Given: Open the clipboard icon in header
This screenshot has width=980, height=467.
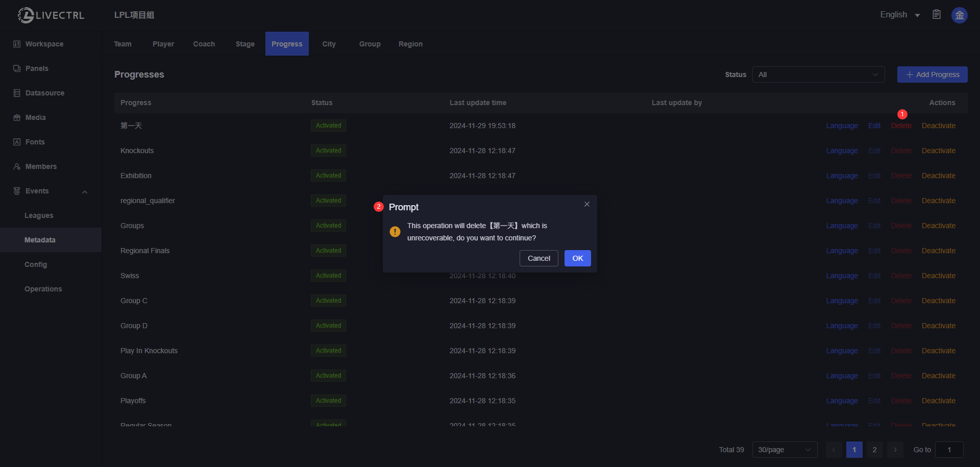Looking at the screenshot, I should (x=937, y=14).
